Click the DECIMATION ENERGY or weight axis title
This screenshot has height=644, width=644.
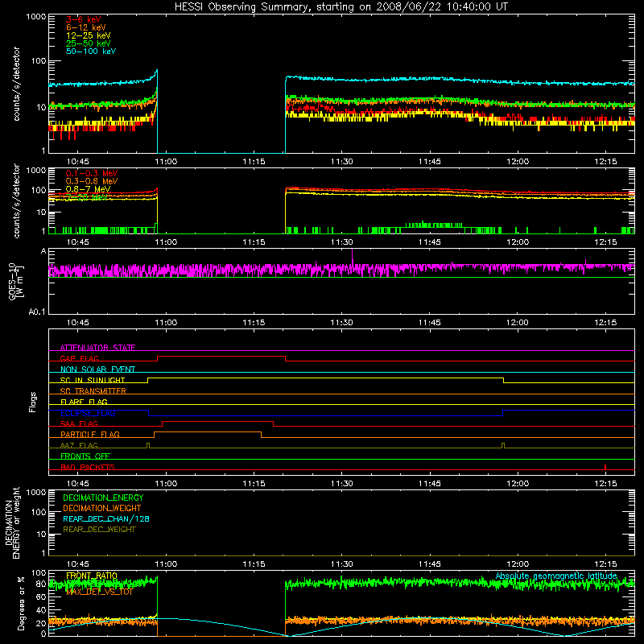pos(13,522)
